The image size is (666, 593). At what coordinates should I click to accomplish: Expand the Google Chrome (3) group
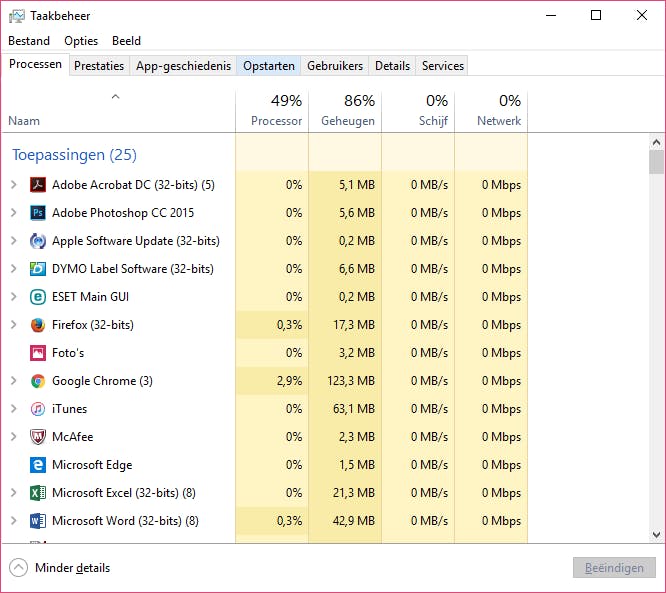click(x=14, y=381)
